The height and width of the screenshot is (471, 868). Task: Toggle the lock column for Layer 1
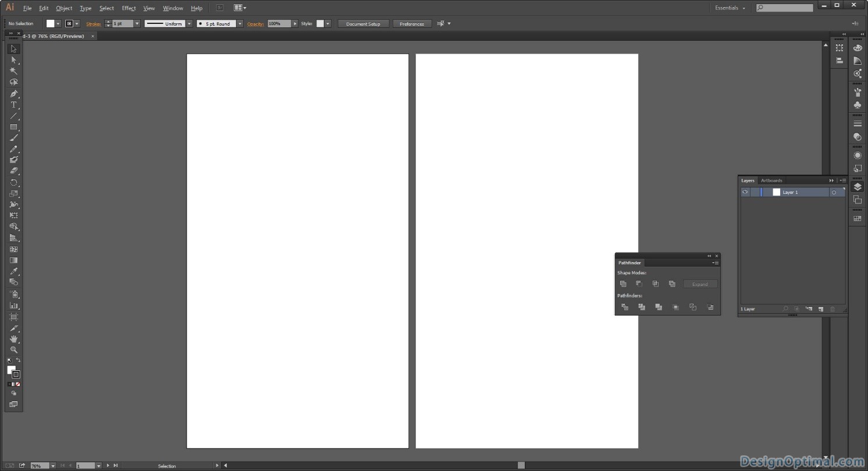[755, 192]
